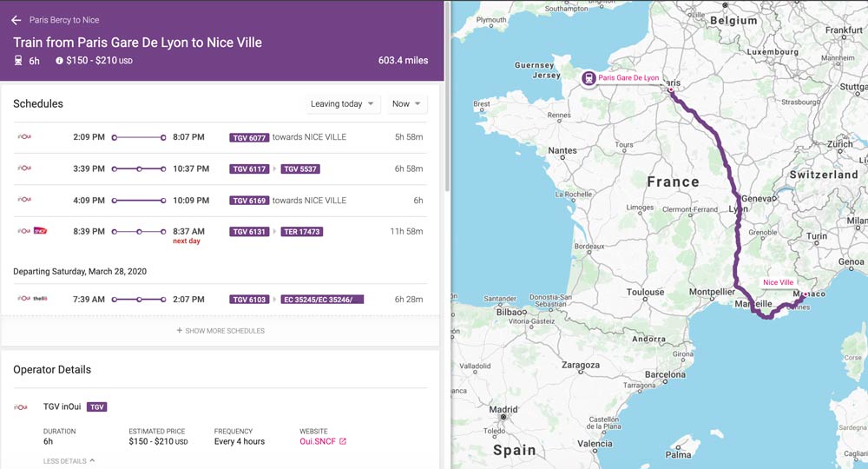Click the TGV 6169 train badge

(x=249, y=201)
